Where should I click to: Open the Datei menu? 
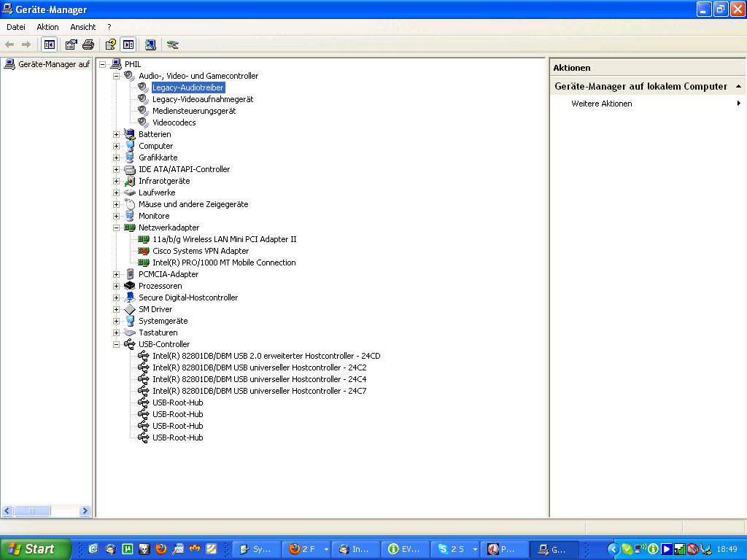click(x=16, y=27)
